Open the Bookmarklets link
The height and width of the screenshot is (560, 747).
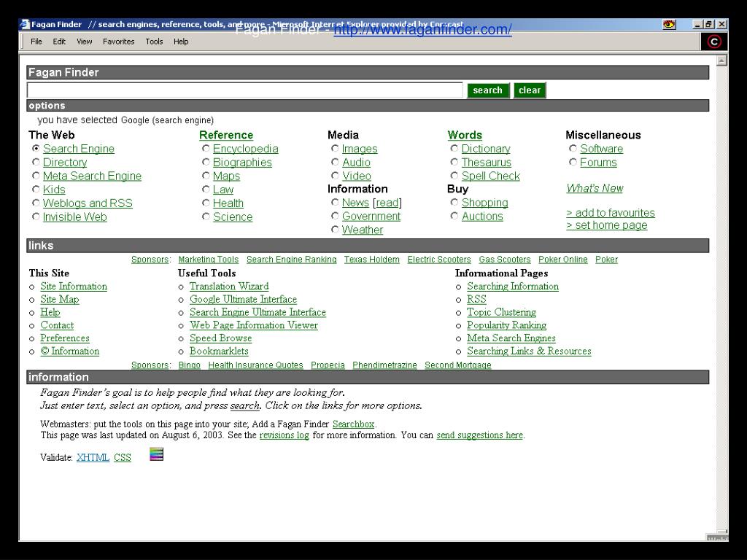tap(219, 351)
